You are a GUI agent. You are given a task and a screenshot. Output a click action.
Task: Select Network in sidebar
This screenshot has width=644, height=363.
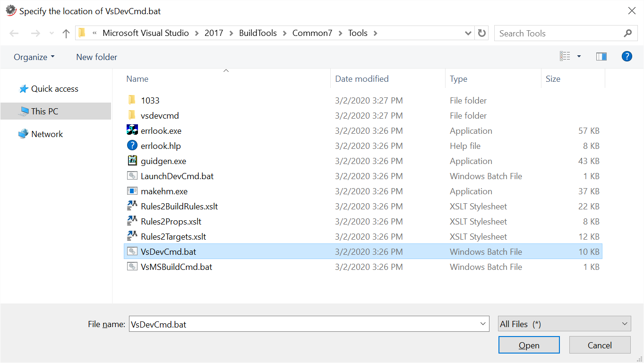coord(47,134)
